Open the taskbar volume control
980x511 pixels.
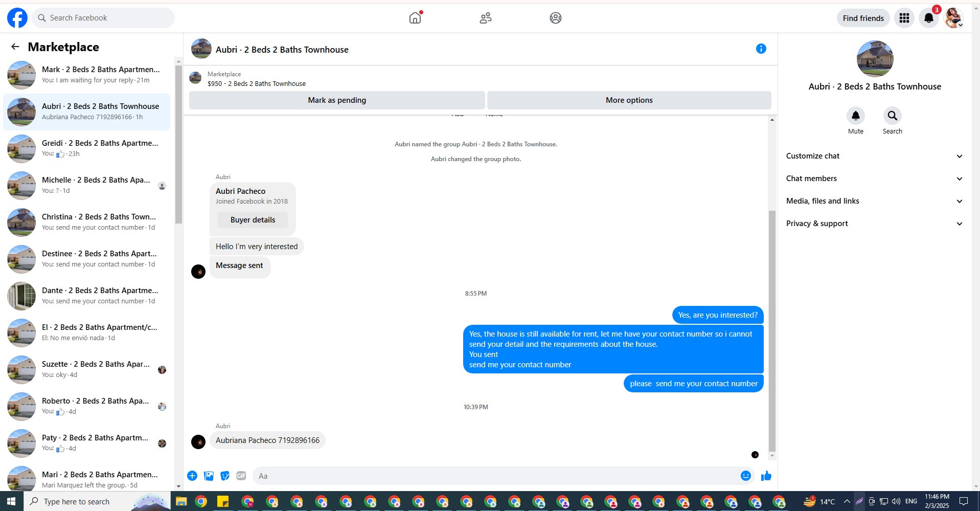(896, 501)
